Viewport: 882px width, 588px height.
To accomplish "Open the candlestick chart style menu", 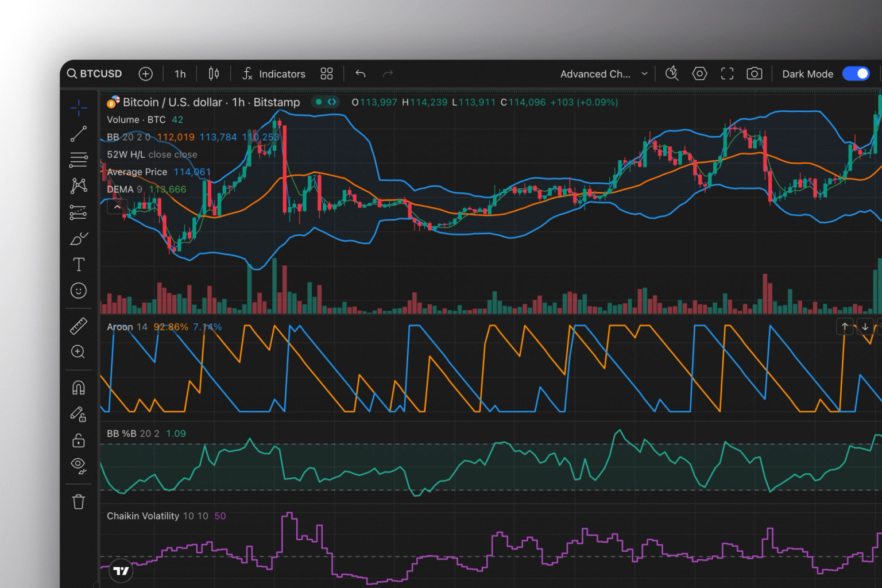I will tap(214, 73).
